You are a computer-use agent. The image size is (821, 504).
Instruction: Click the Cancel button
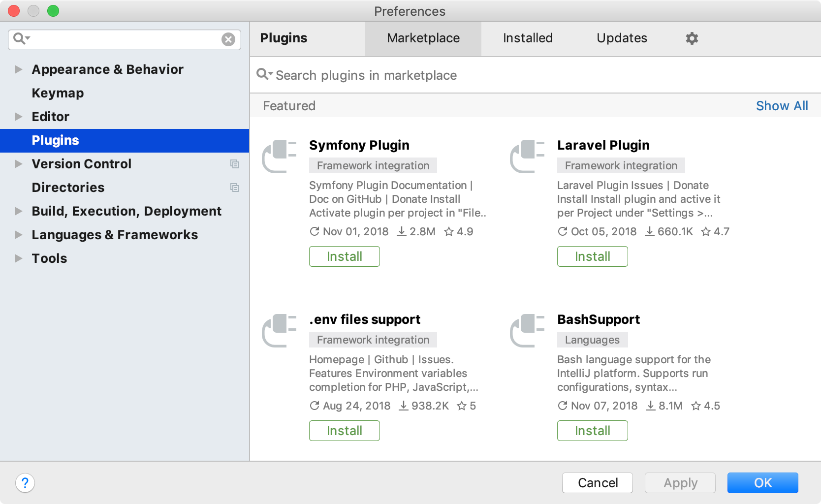click(598, 483)
